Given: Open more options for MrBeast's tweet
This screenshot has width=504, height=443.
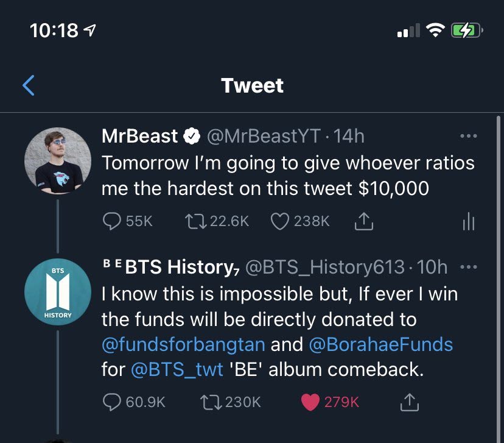Looking at the screenshot, I should tap(468, 136).
